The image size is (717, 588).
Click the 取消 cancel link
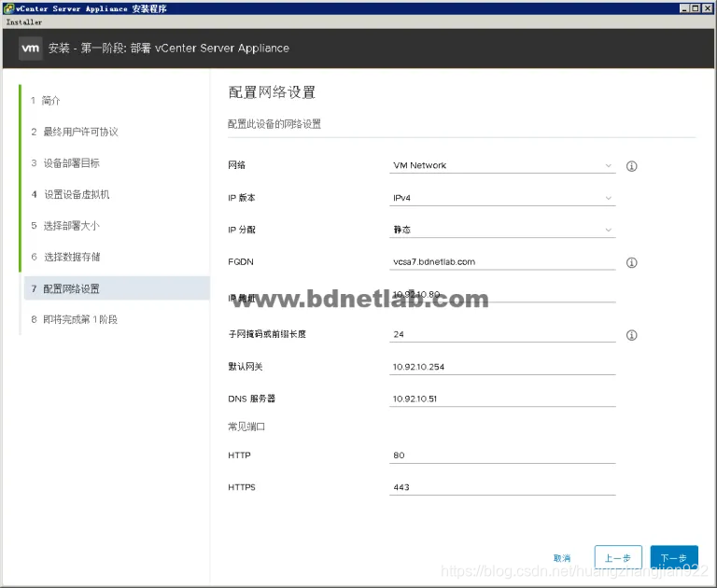pyautogui.click(x=562, y=558)
